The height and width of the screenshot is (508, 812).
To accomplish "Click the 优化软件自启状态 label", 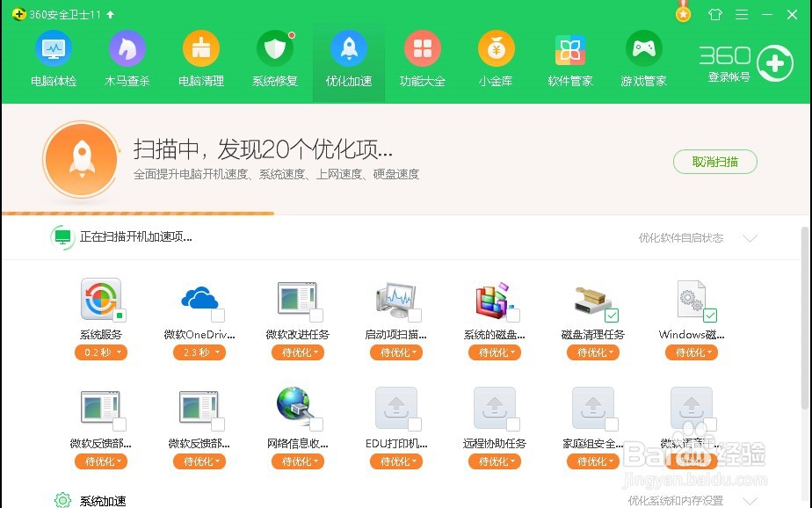I will point(680,238).
